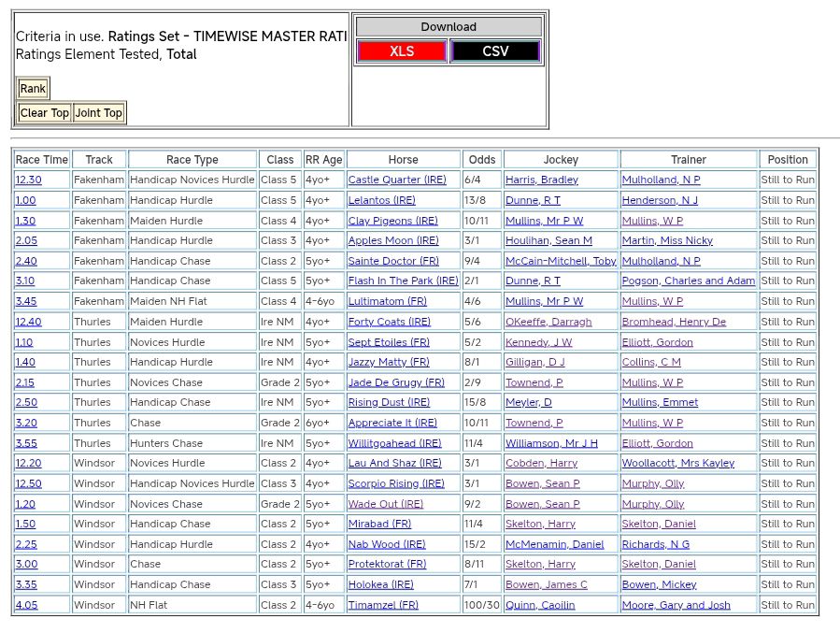Download ratings as CSV file
840x633 pixels.
click(495, 51)
